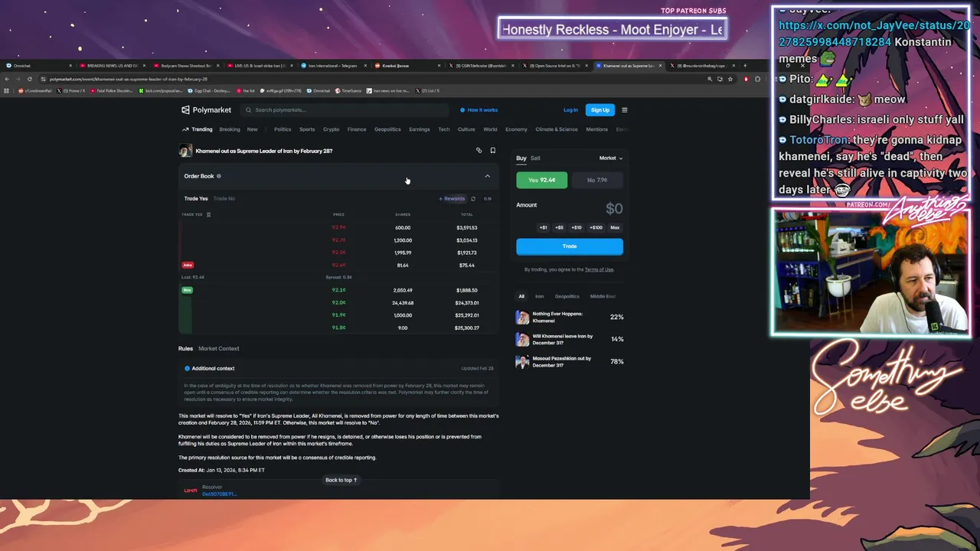Image resolution: width=980 pixels, height=551 pixels.
Task: Open the 0.1¢ price increment selector
Action: click(x=488, y=199)
